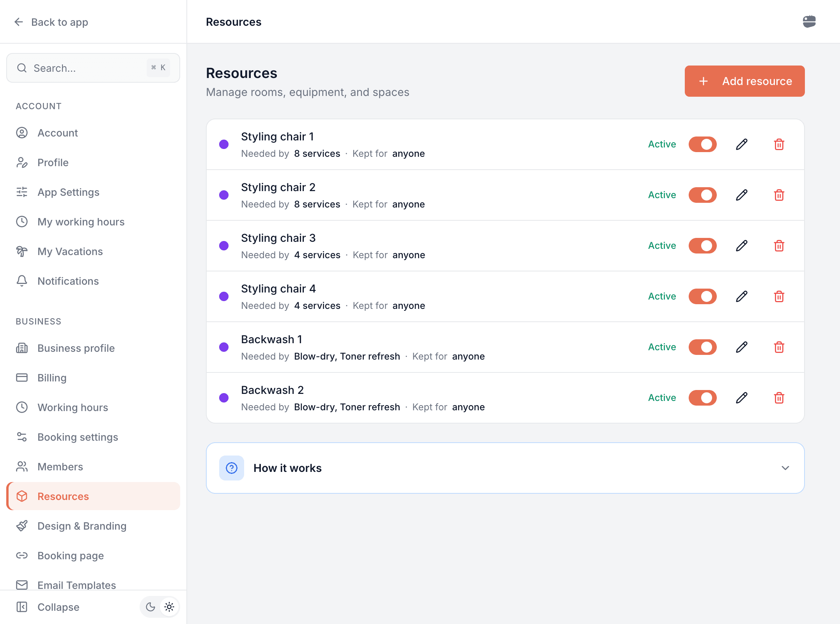Deactivate Styling chair 4 toggle
840x624 pixels.
tap(703, 296)
